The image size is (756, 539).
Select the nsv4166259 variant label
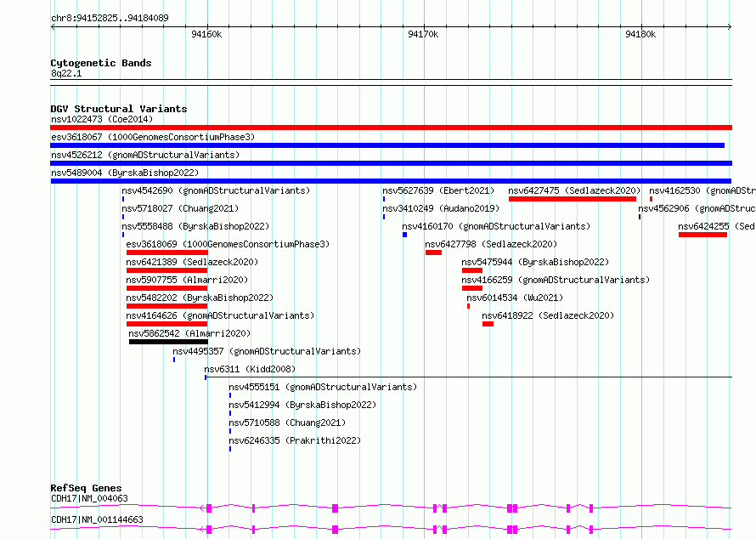point(556,280)
